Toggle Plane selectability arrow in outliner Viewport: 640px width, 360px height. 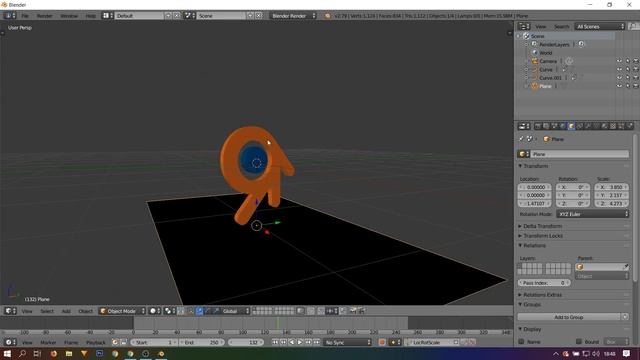(628, 86)
